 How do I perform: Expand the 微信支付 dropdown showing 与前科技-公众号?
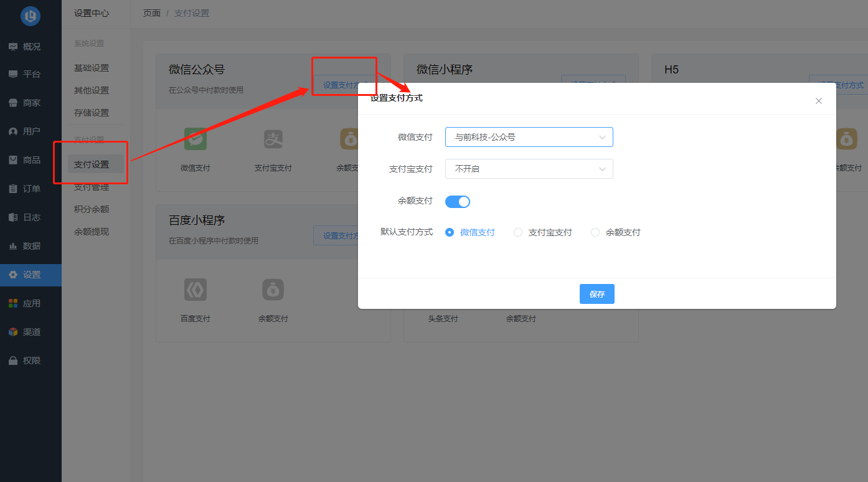click(529, 137)
